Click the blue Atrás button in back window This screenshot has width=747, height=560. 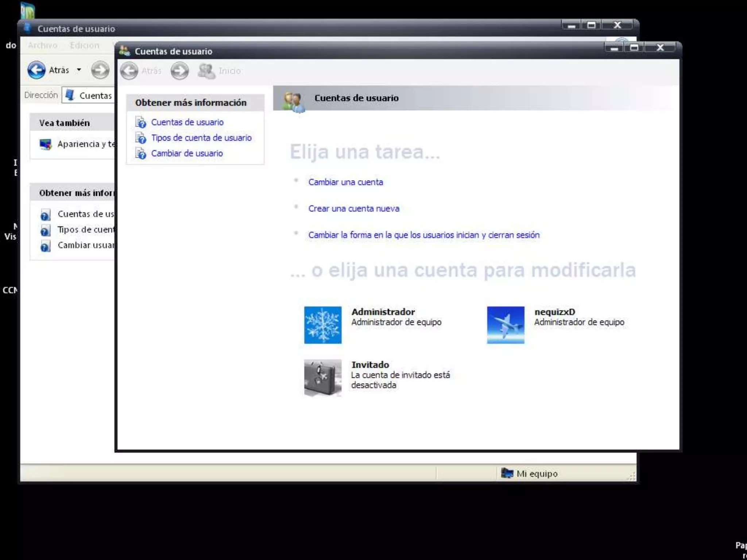click(36, 70)
